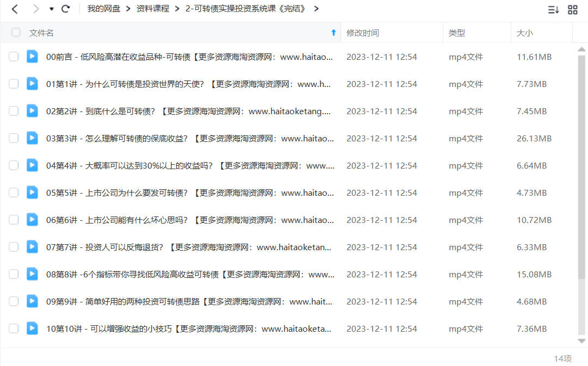Image resolution: width=588 pixels, height=366 pixels.
Task: Click the 26.13MB size cell
Action: pos(534,138)
